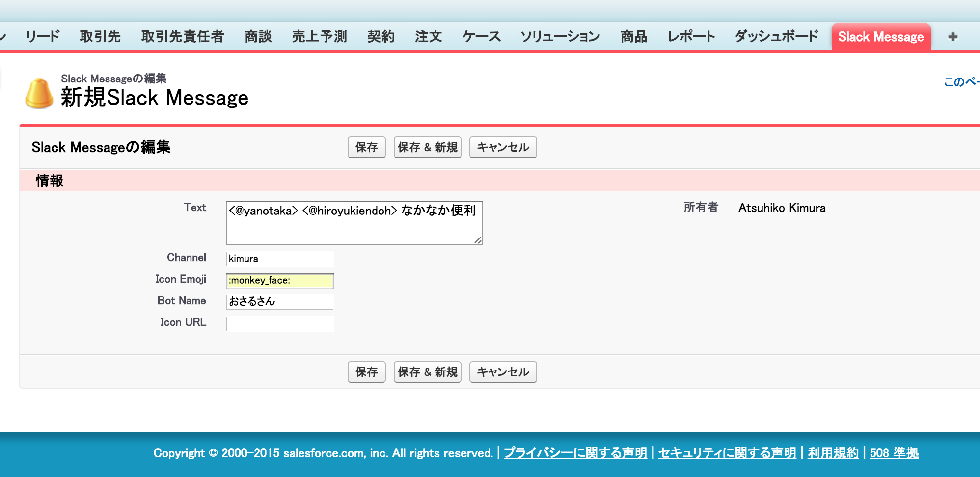This screenshot has width=980, height=477.
Task: Click the bell icon next to page title
Action: pos(39,93)
